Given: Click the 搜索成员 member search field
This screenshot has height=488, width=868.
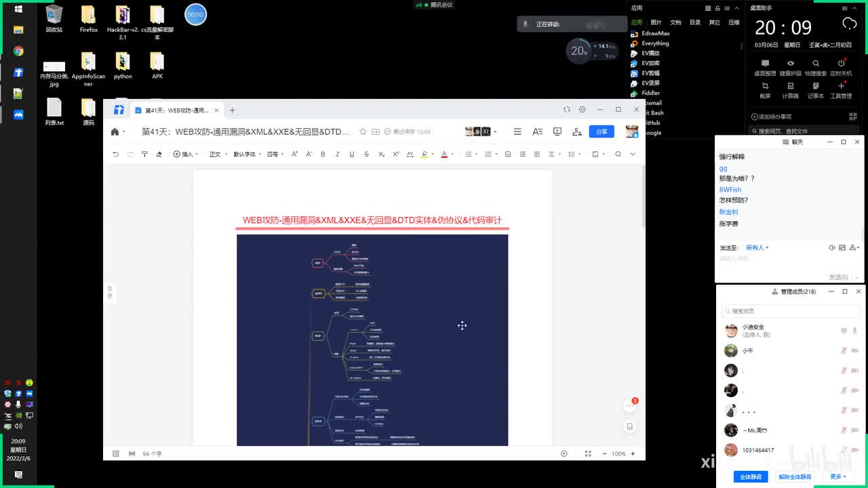Looking at the screenshot, I should (790, 311).
